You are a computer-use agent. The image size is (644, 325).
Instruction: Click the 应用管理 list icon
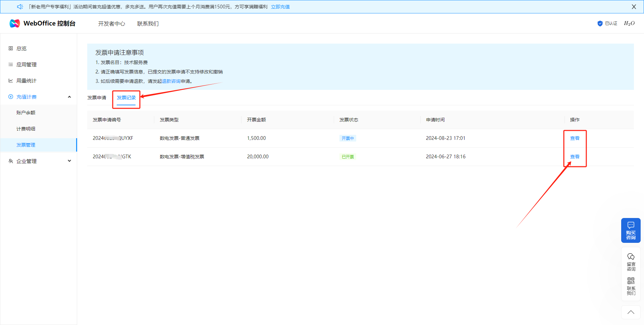point(11,64)
